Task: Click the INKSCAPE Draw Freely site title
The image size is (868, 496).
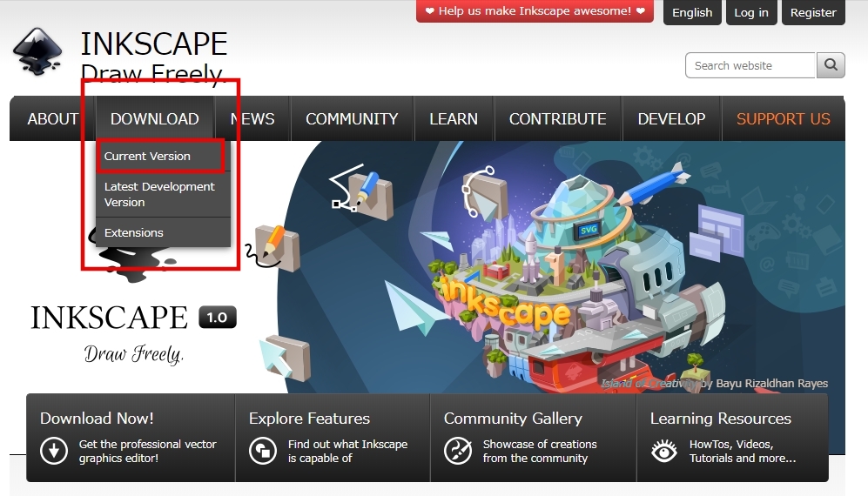Action: click(154, 57)
